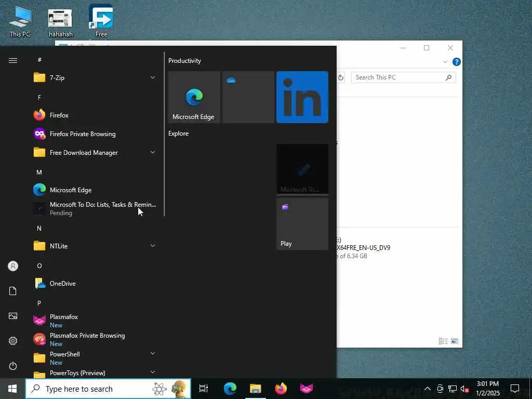Show hidden tray icons chevron

pos(428,389)
